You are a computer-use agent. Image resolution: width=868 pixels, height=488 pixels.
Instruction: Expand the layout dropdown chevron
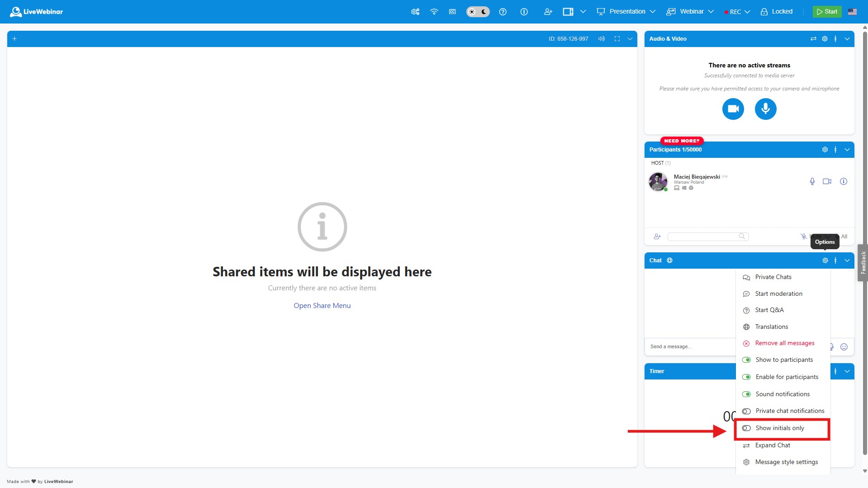click(583, 12)
